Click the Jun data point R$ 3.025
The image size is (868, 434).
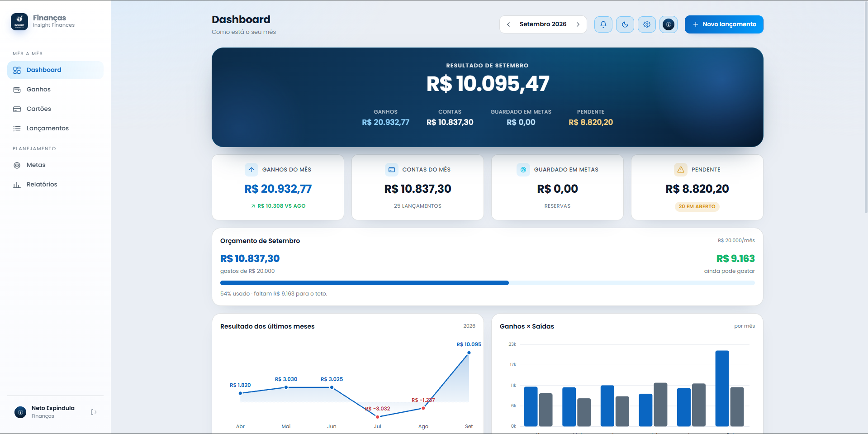[332, 387]
